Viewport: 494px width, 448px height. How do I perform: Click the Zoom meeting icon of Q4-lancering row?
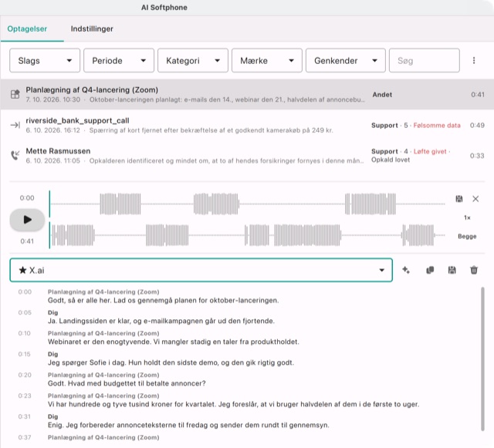[x=15, y=94]
